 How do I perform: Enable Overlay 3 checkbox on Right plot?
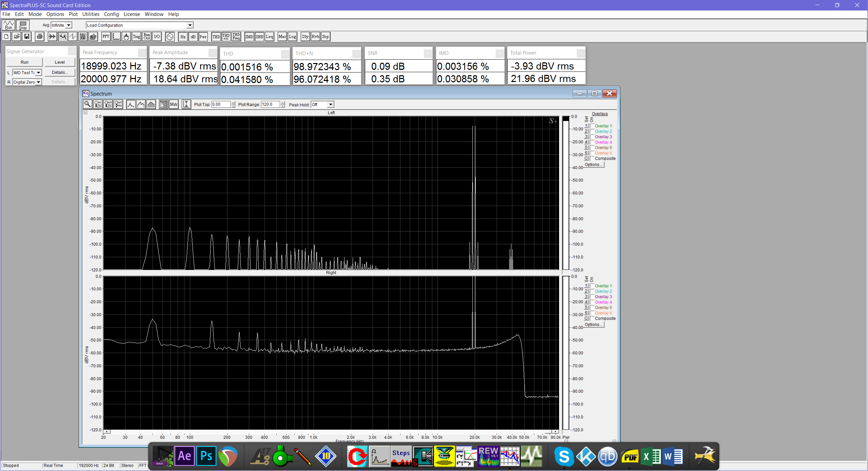(592, 296)
